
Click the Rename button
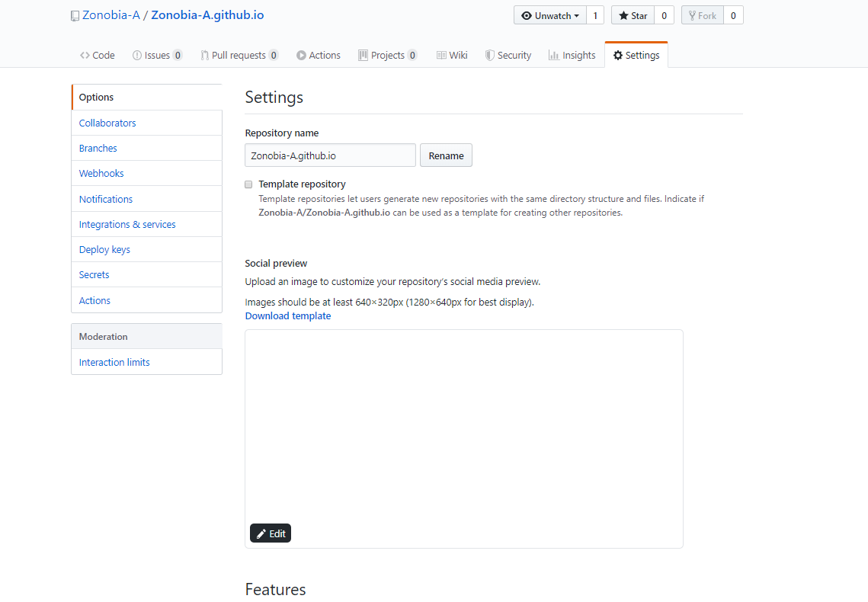coord(446,155)
